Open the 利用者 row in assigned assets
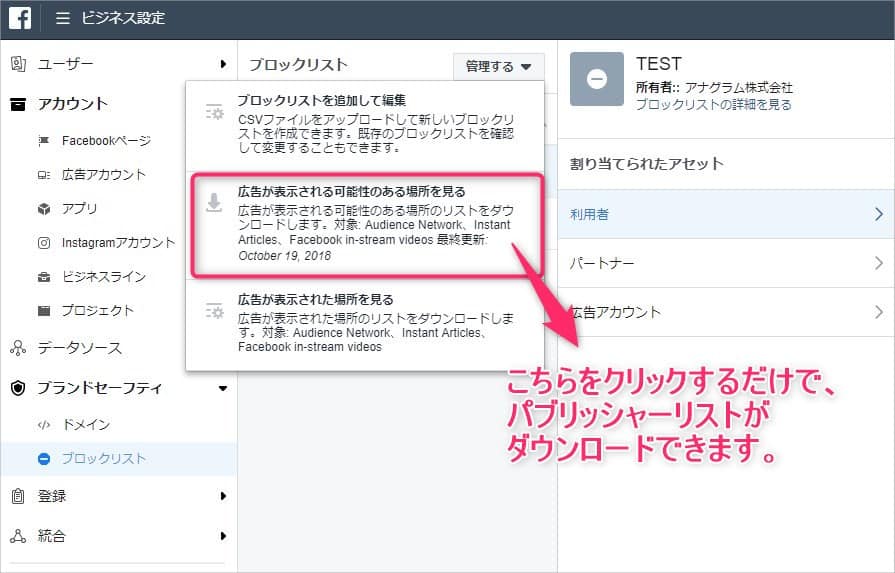895x573 pixels. tap(725, 214)
